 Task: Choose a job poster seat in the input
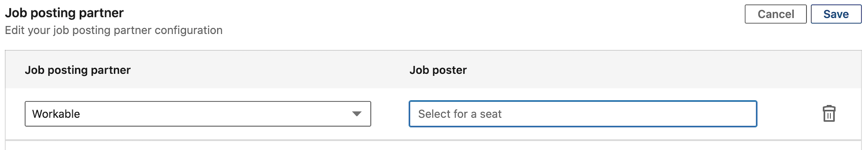[x=583, y=114]
